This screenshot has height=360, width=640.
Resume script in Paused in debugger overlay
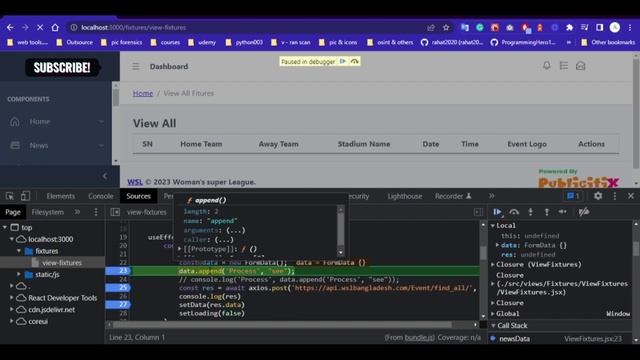point(343,61)
